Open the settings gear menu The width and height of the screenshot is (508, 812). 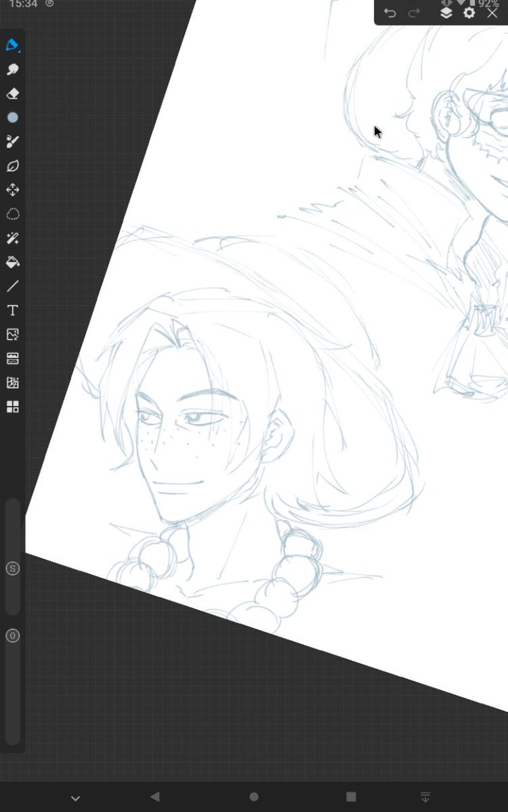pos(469,13)
